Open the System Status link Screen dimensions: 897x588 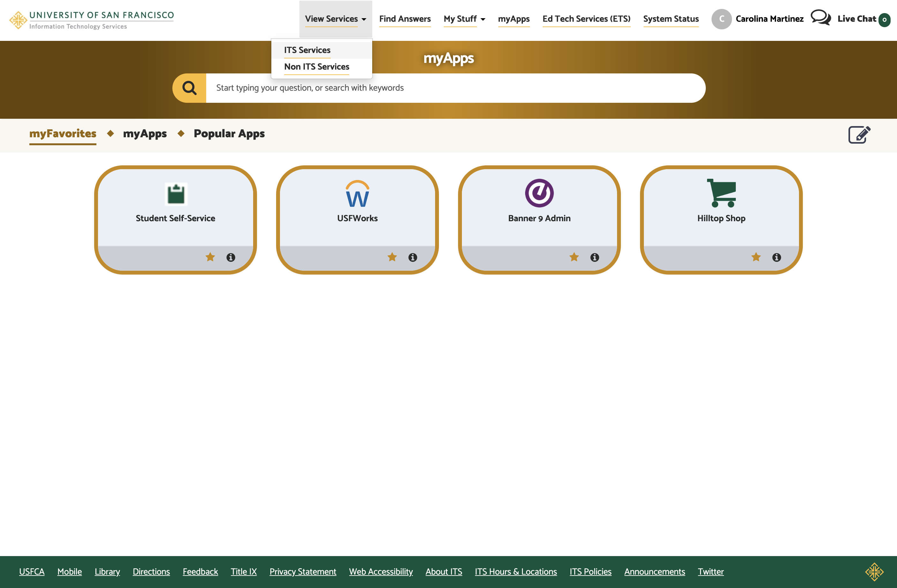tap(671, 19)
